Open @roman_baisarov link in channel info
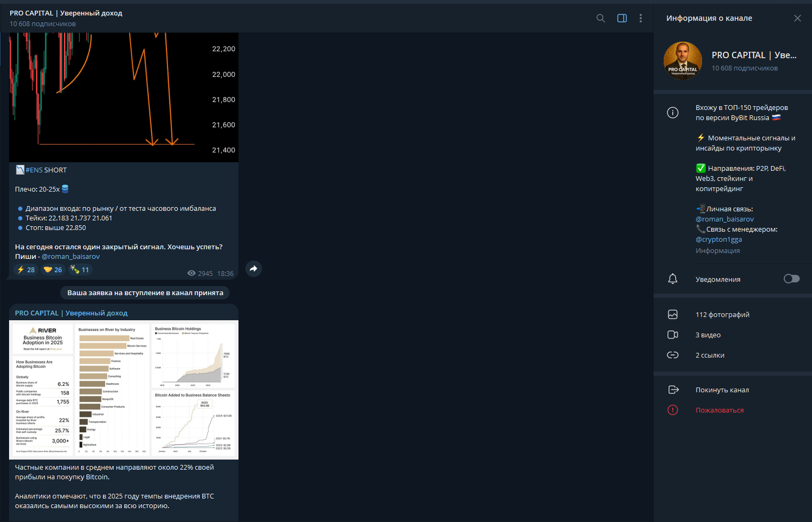Image resolution: width=812 pixels, height=522 pixels. click(725, 219)
